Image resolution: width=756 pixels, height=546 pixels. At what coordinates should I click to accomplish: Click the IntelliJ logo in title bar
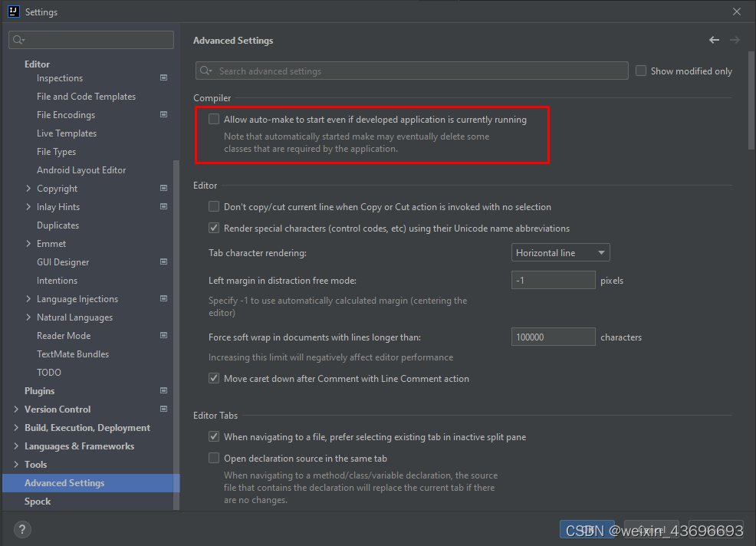pos(14,12)
